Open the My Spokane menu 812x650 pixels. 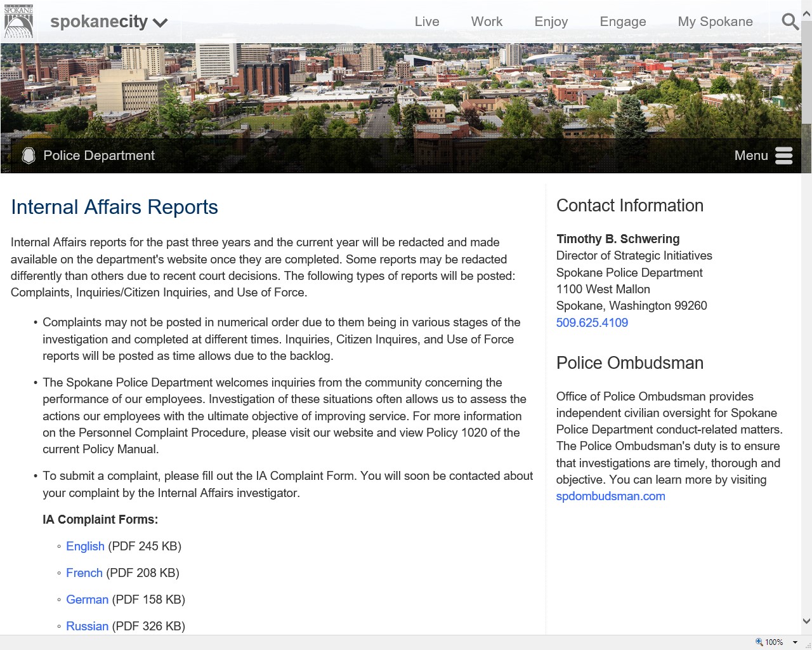(x=715, y=22)
